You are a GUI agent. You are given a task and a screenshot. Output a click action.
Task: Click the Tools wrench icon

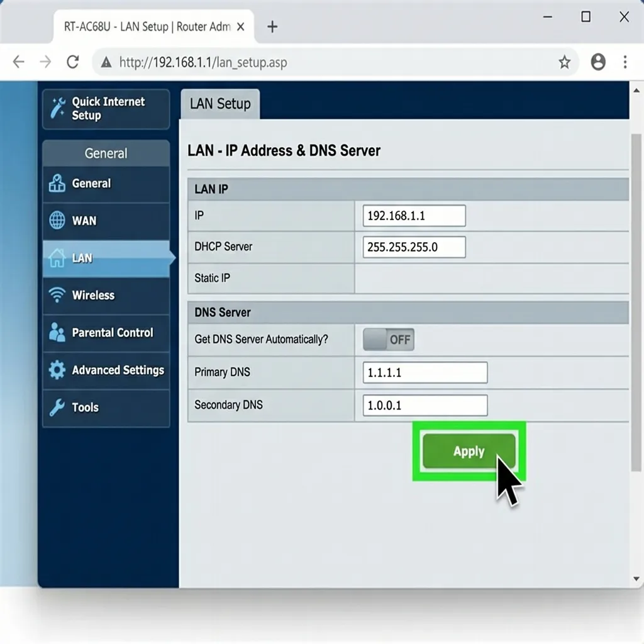(57, 407)
